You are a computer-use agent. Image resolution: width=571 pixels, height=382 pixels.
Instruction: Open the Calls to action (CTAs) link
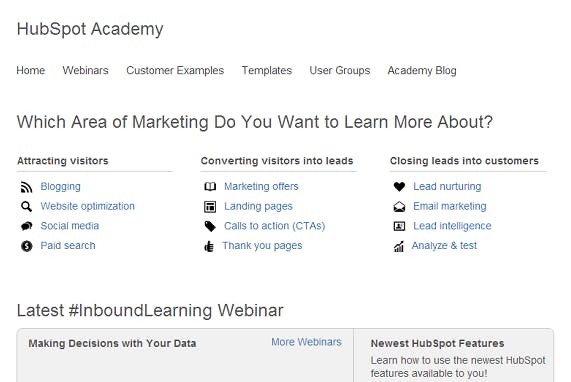pyautogui.click(x=275, y=226)
